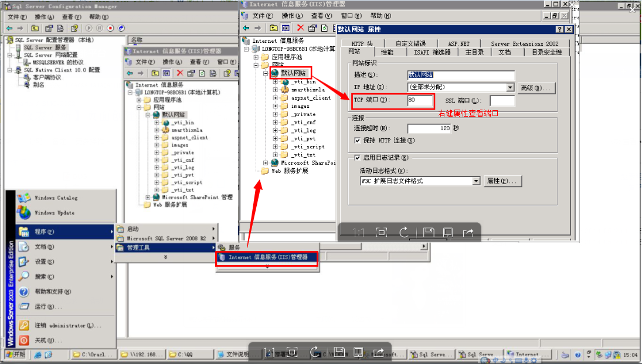Select SQL Server 服务 in the SQL Server tree
Image resolution: width=642 pixels, height=364 pixels.
[x=45, y=47]
